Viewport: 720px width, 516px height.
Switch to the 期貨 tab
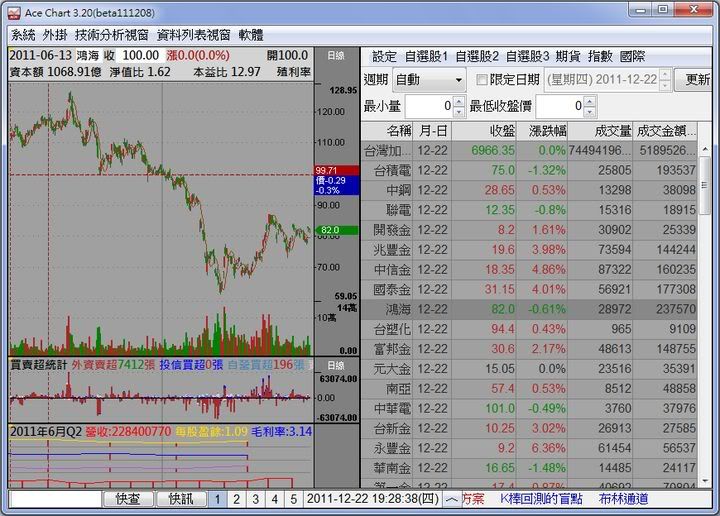[x=568, y=56]
